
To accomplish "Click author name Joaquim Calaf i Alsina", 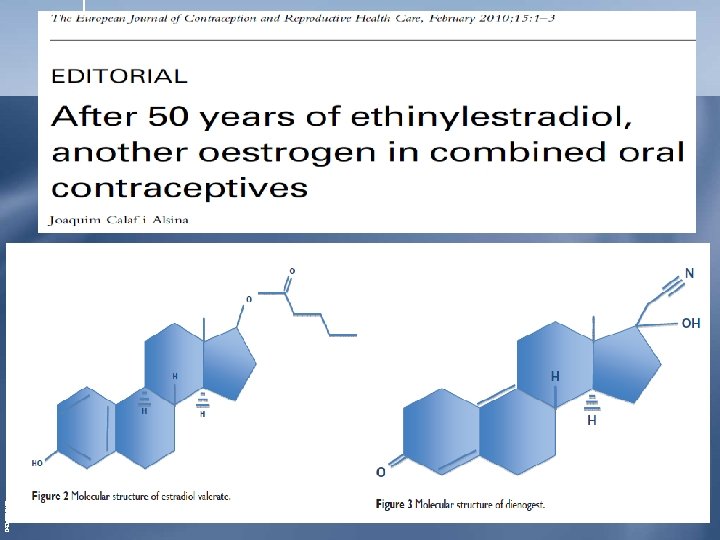I will click(x=118, y=220).
